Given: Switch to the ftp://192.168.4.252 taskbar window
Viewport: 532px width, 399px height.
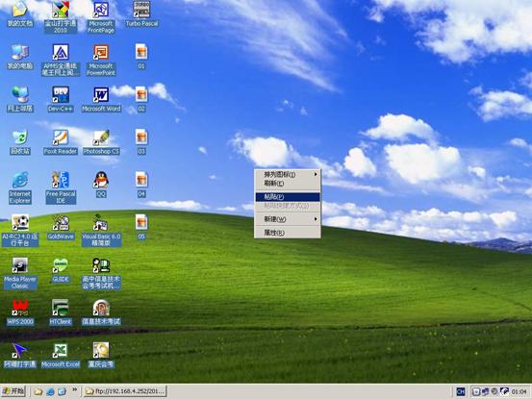Looking at the screenshot, I should coord(125,391).
